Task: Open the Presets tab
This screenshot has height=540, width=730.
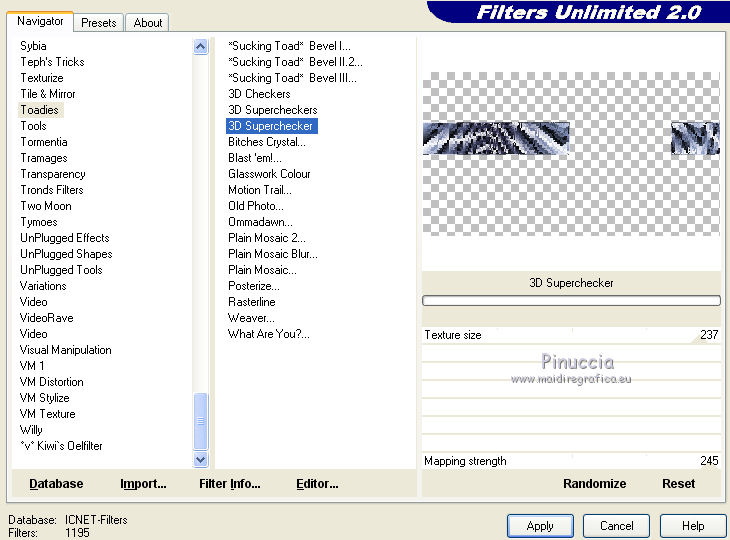Action: (x=98, y=23)
